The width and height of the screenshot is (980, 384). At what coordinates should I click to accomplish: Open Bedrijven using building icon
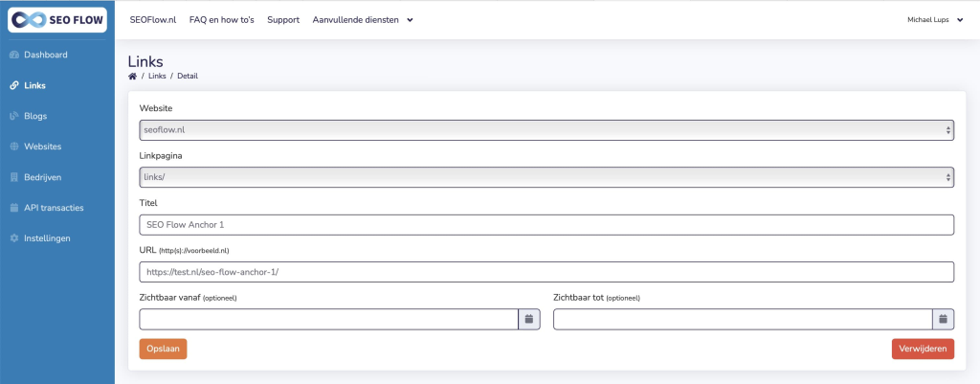click(x=14, y=177)
